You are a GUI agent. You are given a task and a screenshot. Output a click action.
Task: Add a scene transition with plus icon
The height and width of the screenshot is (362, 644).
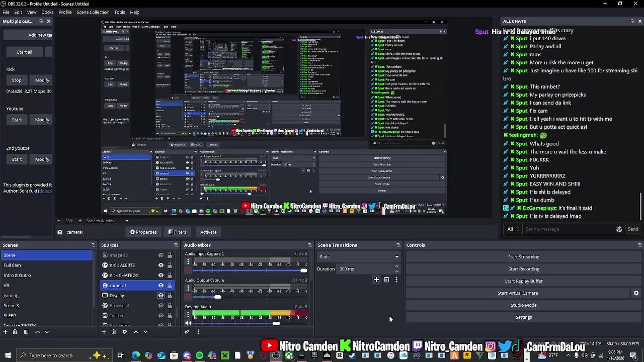click(376, 280)
